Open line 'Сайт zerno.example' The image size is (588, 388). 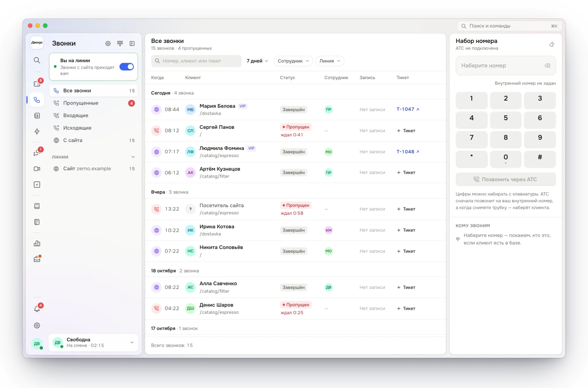point(94,169)
